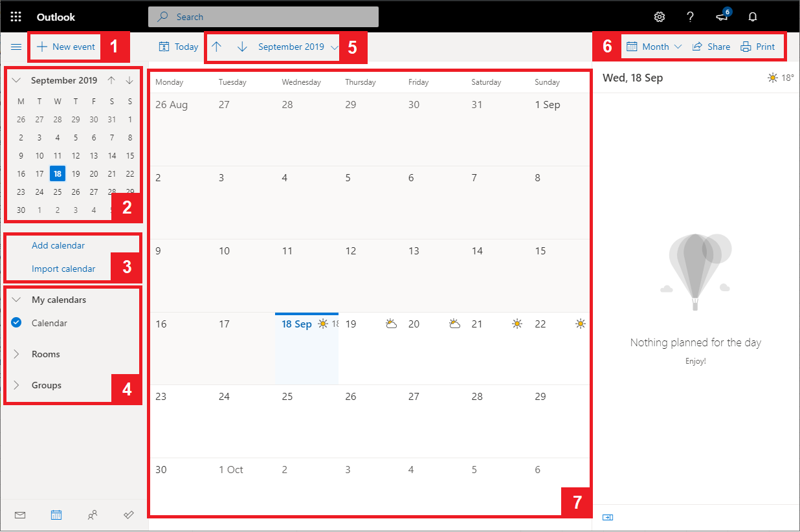Click Add calendar link

[58, 245]
